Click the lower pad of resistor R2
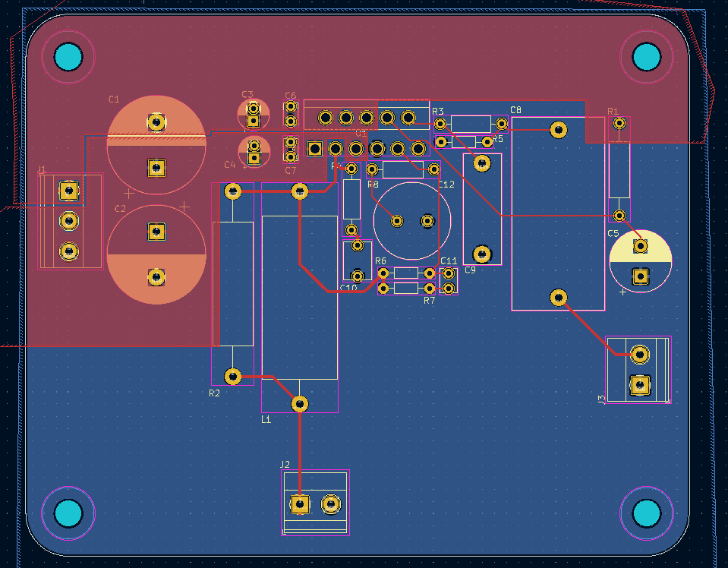Image resolution: width=728 pixels, height=568 pixels. click(x=232, y=376)
